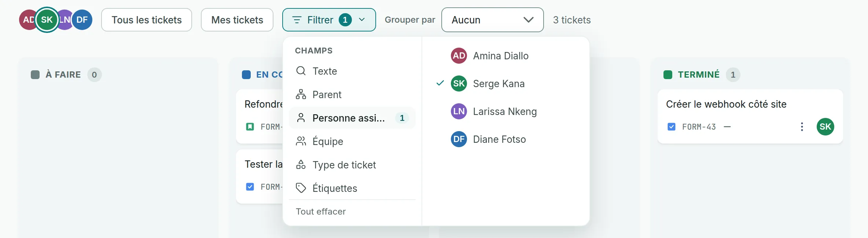Screen dimensions: 868x238
Task: Click the story bookmark icon on Refondre card
Action: tap(250, 127)
